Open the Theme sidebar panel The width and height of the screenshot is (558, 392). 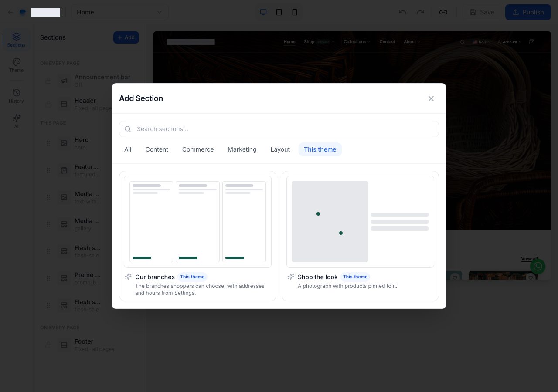tap(17, 65)
